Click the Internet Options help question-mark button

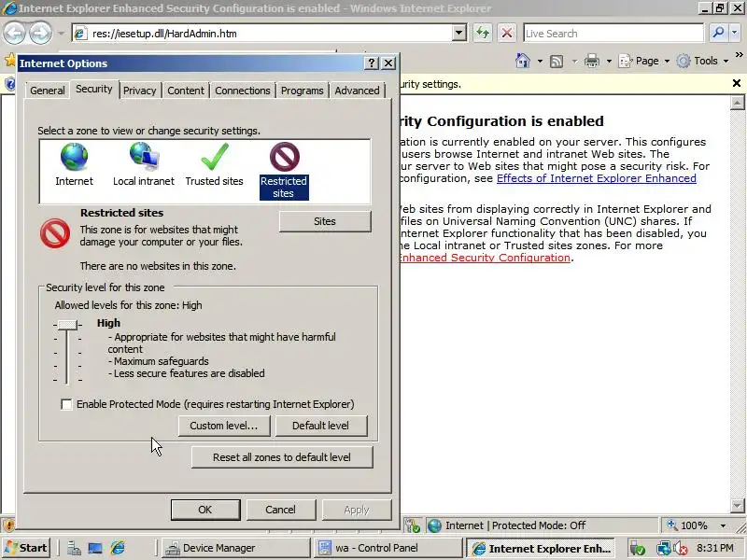tap(372, 63)
